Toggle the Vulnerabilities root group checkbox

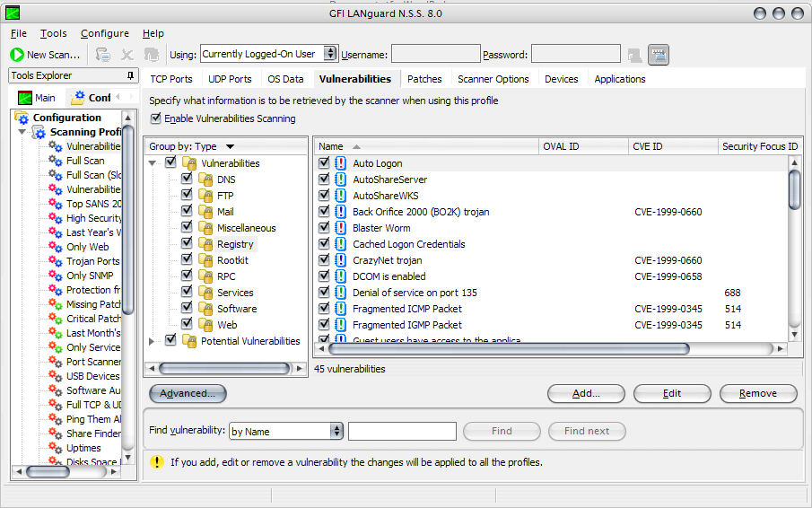(x=170, y=162)
